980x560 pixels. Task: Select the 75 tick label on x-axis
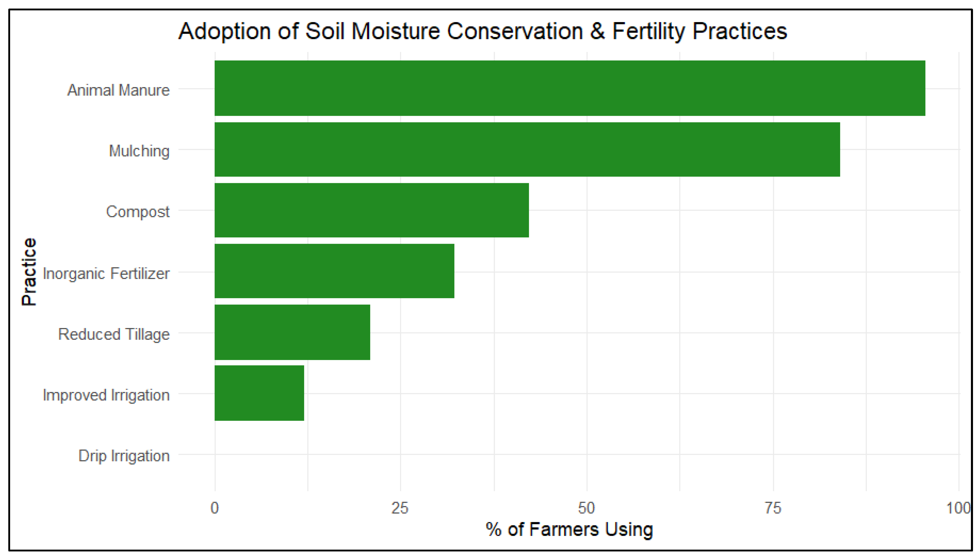(773, 508)
